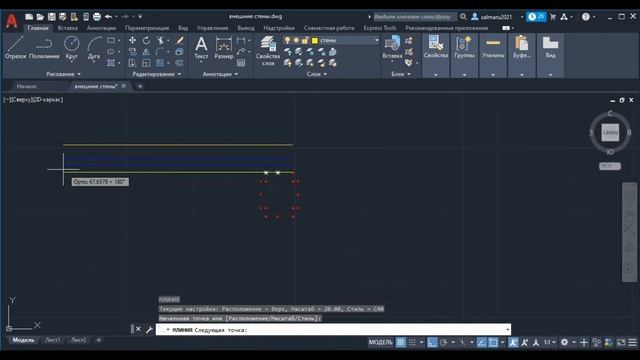
Task: Expand the Рисование panel
Action: pos(63,74)
